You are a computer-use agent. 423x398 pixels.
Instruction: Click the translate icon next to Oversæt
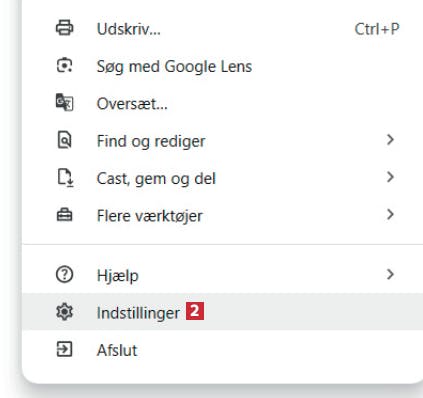64,103
